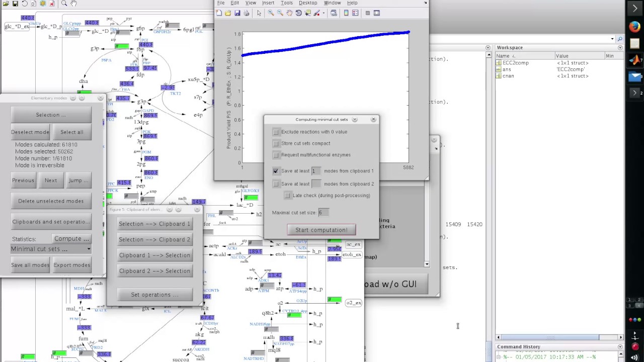Open the Minimal cut sets dropdown

click(x=51, y=249)
